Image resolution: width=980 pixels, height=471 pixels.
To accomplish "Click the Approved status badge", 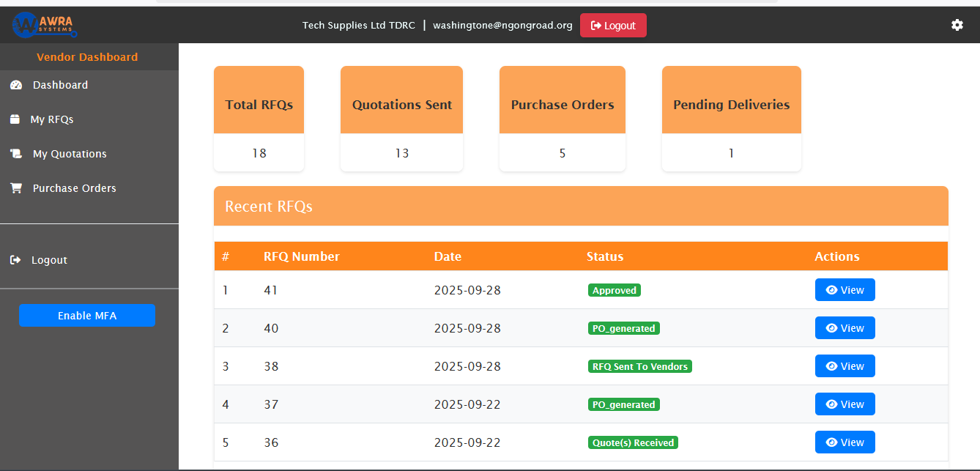I will click(x=614, y=289).
